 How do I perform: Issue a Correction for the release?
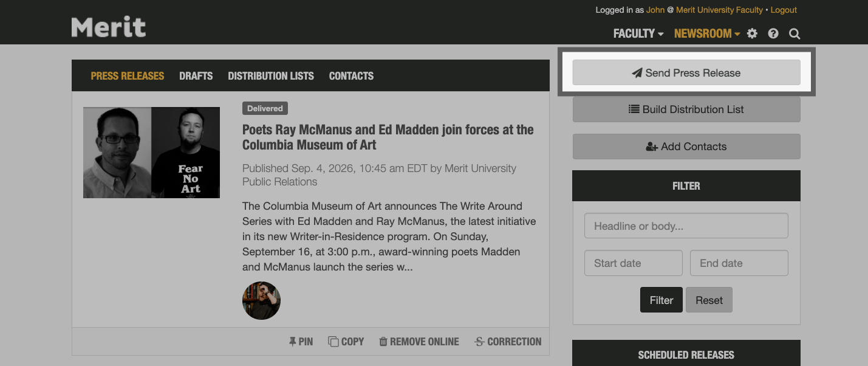point(508,342)
